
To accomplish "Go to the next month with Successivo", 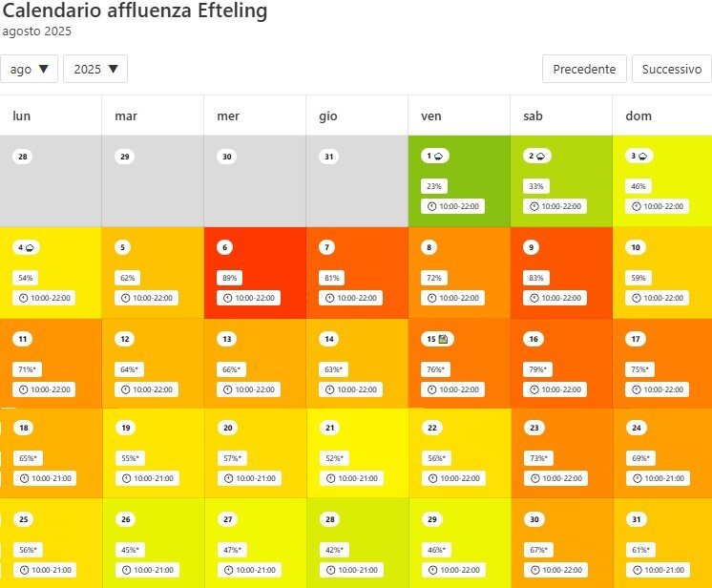I will pyautogui.click(x=671, y=69).
